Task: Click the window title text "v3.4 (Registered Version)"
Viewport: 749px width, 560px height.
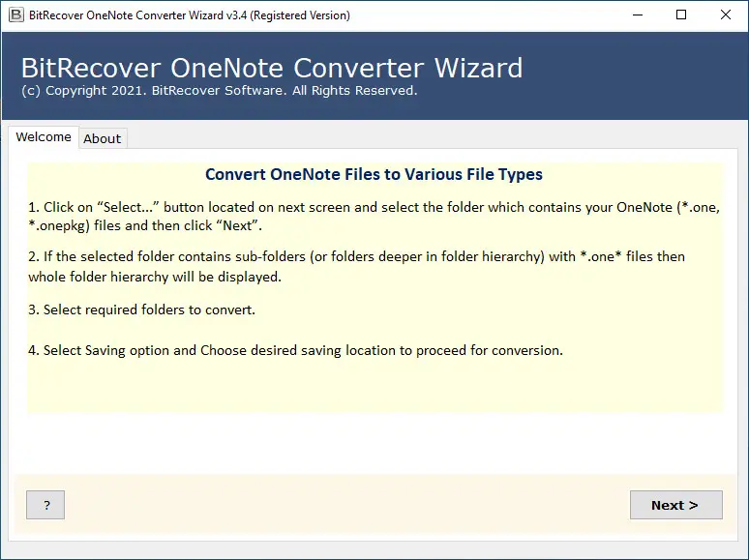Action: point(288,15)
